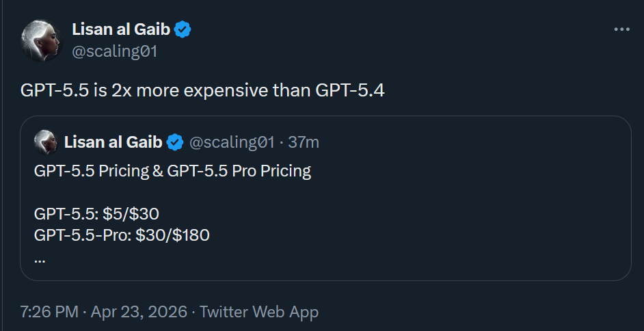Click the blue verified badge beside the main author name
Viewport: 644px width, 331px height.
pos(182,29)
